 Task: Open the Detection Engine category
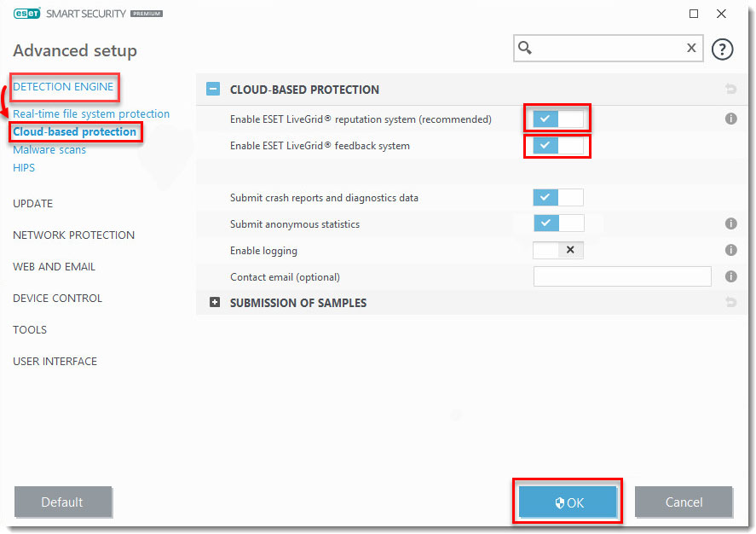(x=63, y=87)
